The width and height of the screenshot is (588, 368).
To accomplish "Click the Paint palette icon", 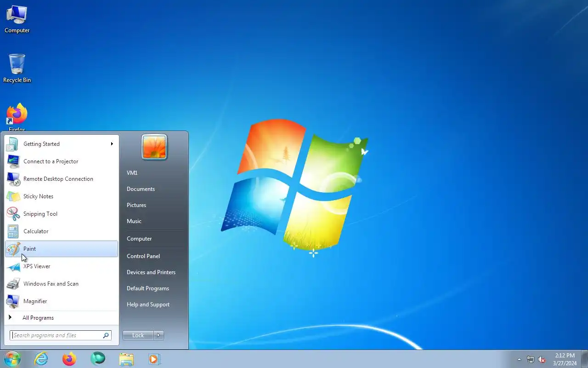I will click(x=13, y=249).
